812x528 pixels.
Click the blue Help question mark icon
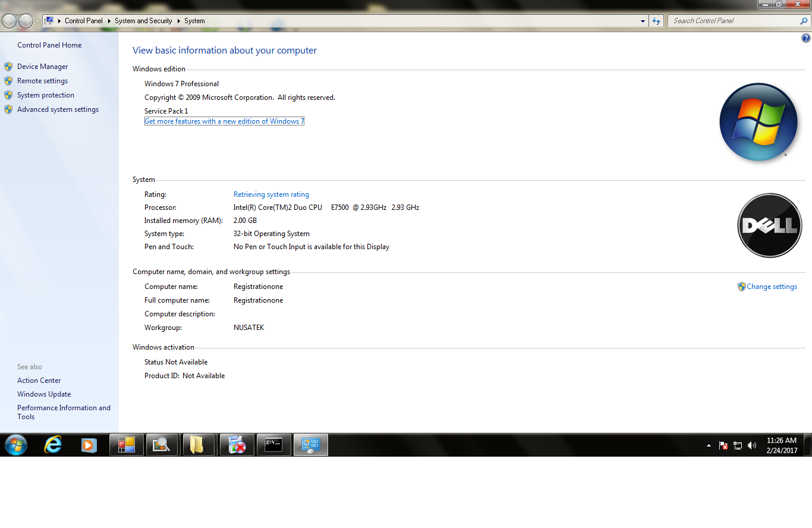pyautogui.click(x=805, y=38)
